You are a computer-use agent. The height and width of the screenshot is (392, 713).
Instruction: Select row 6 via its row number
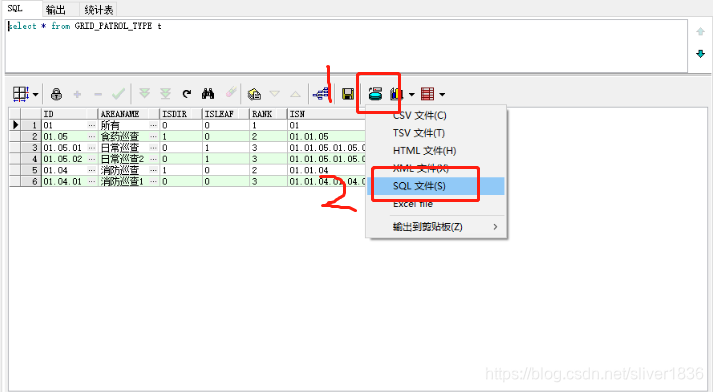tap(31, 181)
